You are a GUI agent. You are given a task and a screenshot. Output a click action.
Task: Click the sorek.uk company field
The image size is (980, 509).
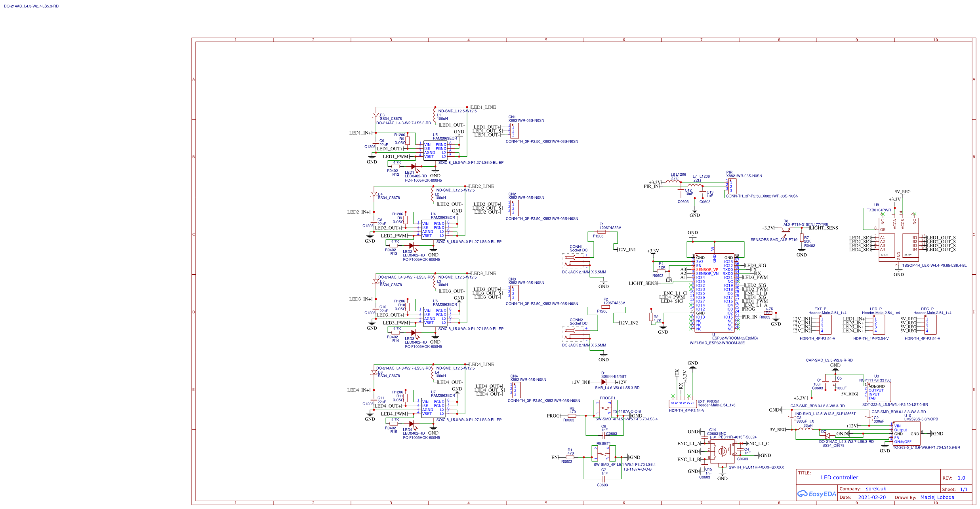point(876,489)
